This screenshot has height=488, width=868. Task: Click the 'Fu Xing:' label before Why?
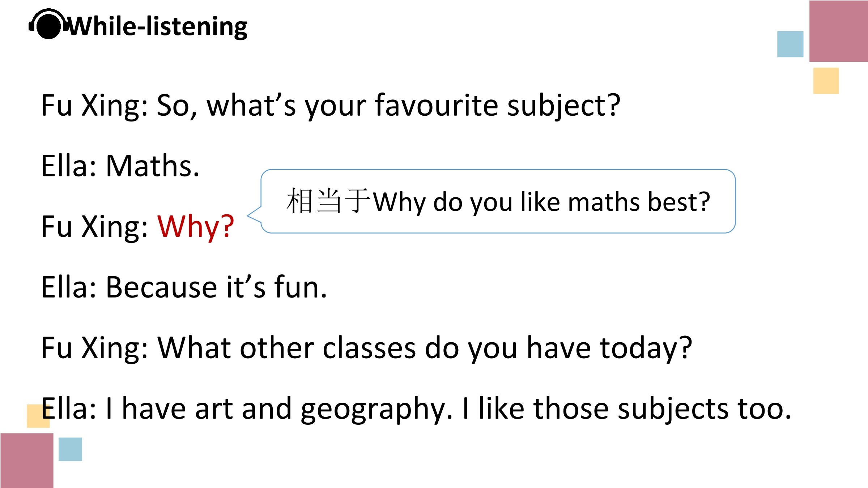pos(95,227)
